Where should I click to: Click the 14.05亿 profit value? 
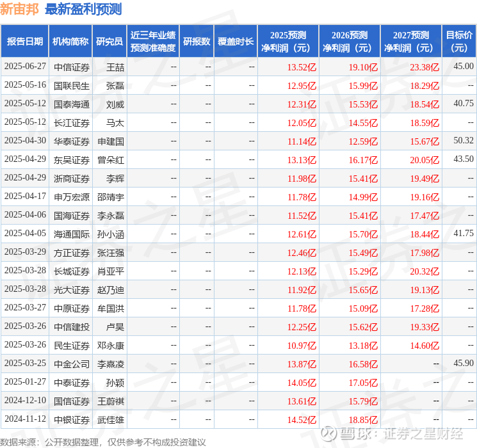302,383
